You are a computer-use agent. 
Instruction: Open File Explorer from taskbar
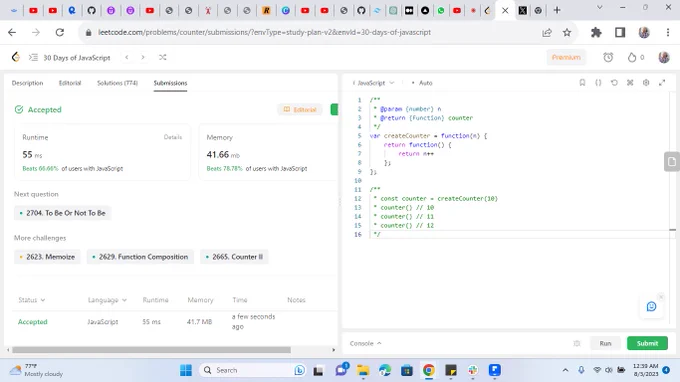click(363, 370)
